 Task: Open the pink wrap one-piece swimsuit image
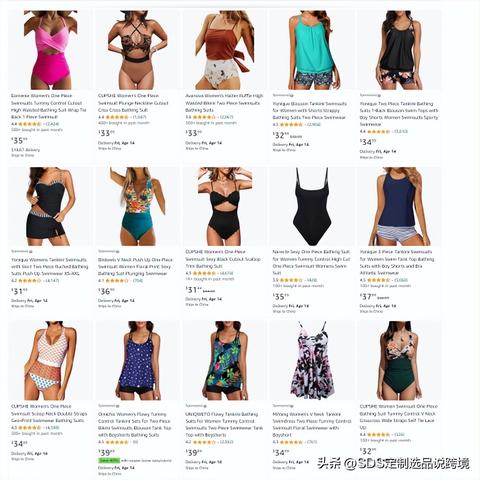[x=51, y=50]
